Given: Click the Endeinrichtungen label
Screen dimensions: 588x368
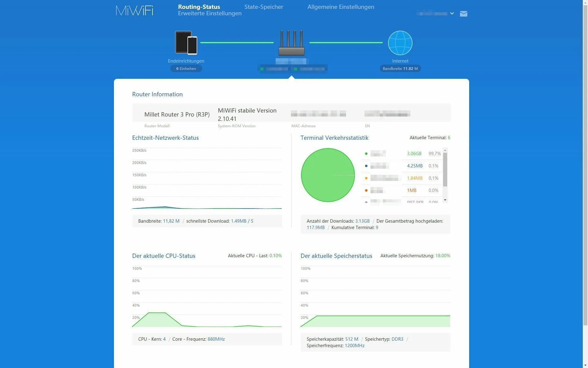Looking at the screenshot, I should 186,61.
